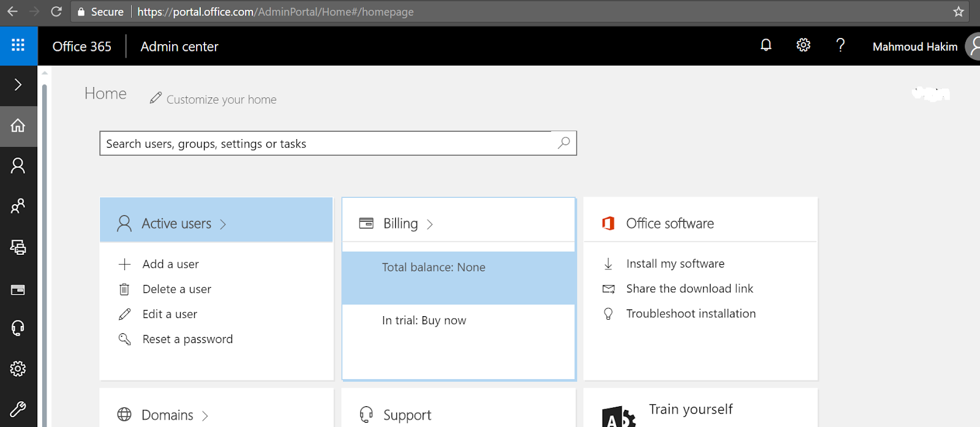Click the envelope icon for Share download link

[x=608, y=289]
